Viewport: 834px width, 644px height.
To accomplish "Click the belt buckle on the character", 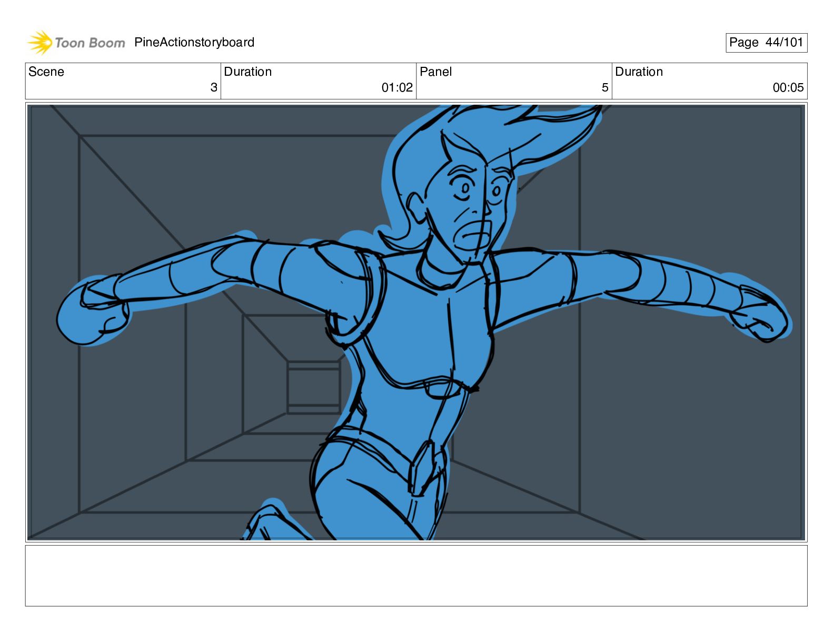I will 421,466.
